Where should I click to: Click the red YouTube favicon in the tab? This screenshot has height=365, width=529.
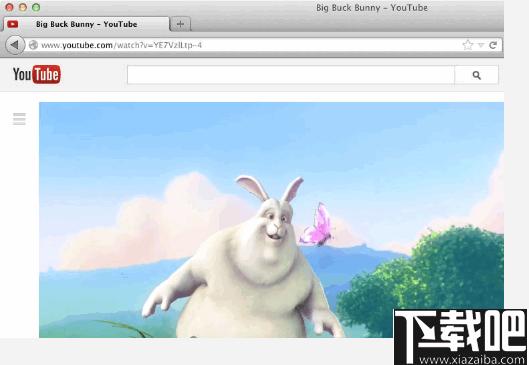[13, 24]
